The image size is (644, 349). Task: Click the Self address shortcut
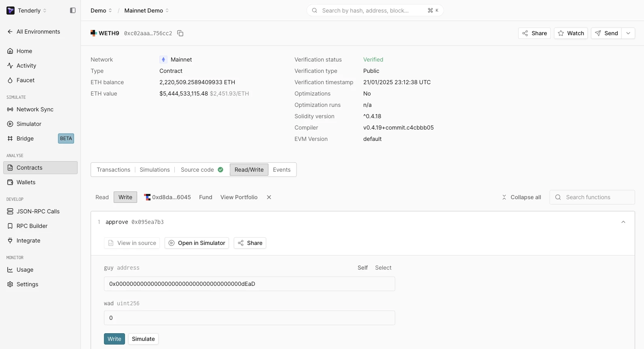[362, 268]
